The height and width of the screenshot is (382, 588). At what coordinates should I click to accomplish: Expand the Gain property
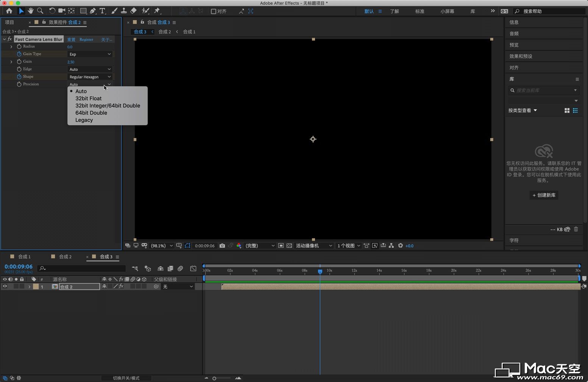pyautogui.click(x=11, y=62)
